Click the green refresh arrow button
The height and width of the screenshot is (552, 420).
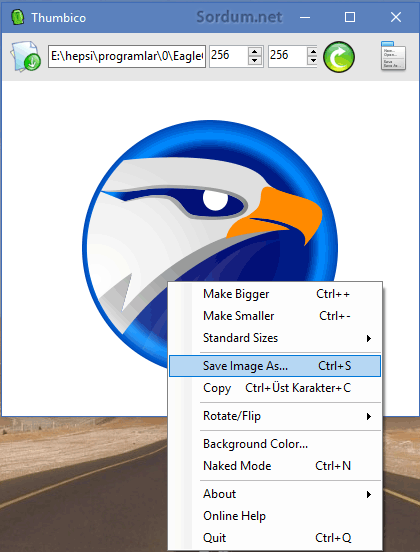point(339,57)
